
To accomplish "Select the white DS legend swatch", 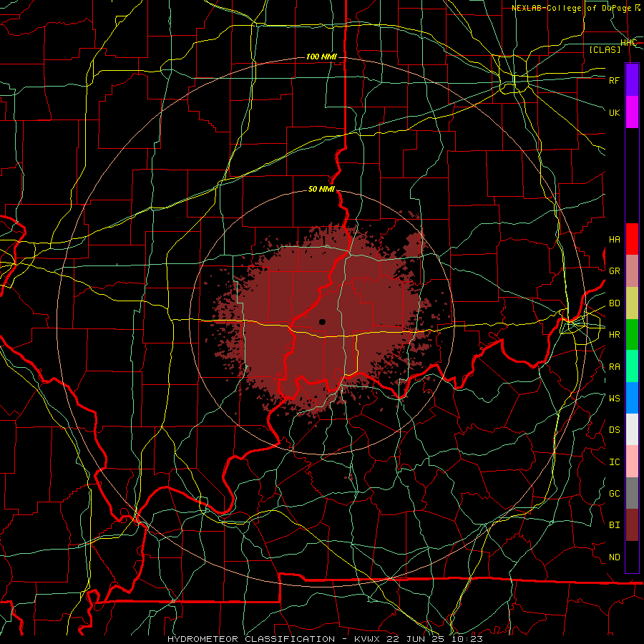I will pyautogui.click(x=632, y=429).
